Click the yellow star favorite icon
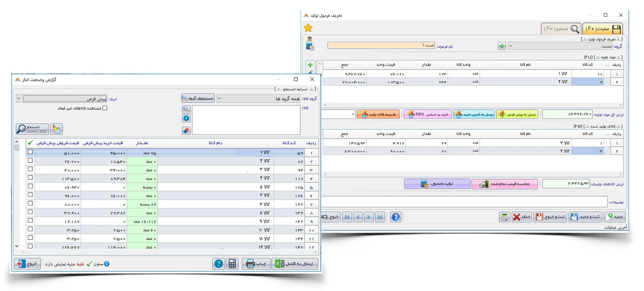 pos(308,28)
